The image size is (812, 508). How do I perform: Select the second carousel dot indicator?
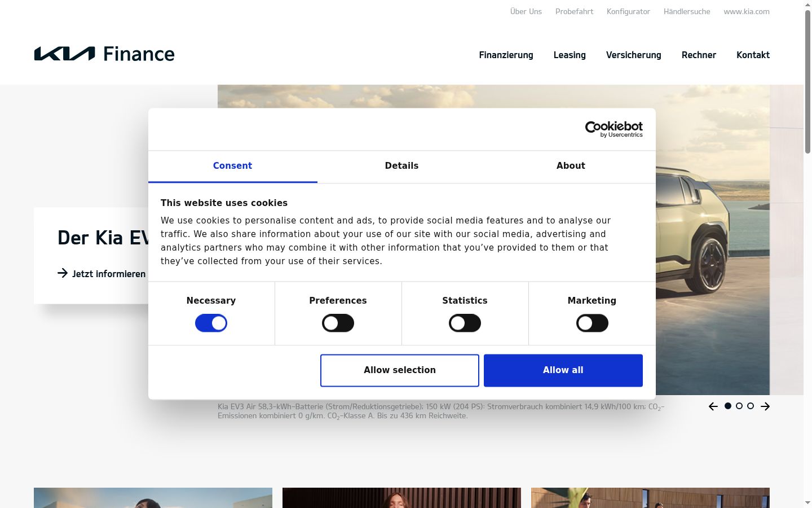coord(739,406)
